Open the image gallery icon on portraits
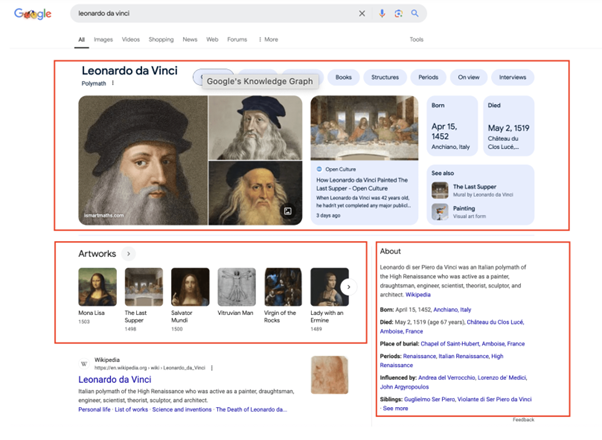The height and width of the screenshot is (440, 602). click(287, 211)
